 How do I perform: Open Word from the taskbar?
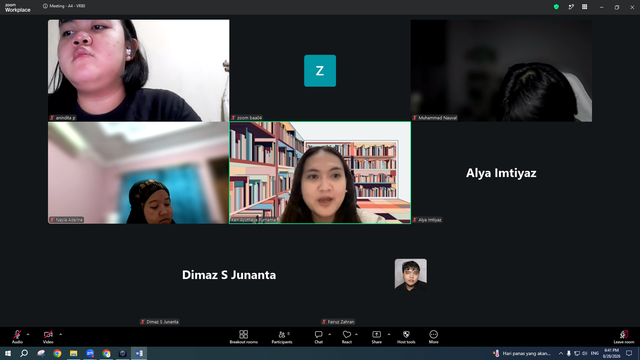(x=139, y=353)
